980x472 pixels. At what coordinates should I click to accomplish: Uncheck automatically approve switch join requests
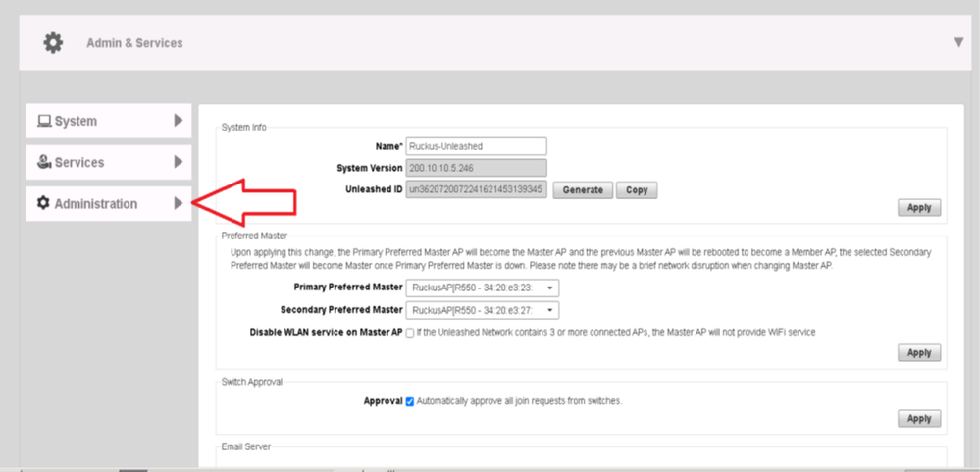(x=410, y=401)
